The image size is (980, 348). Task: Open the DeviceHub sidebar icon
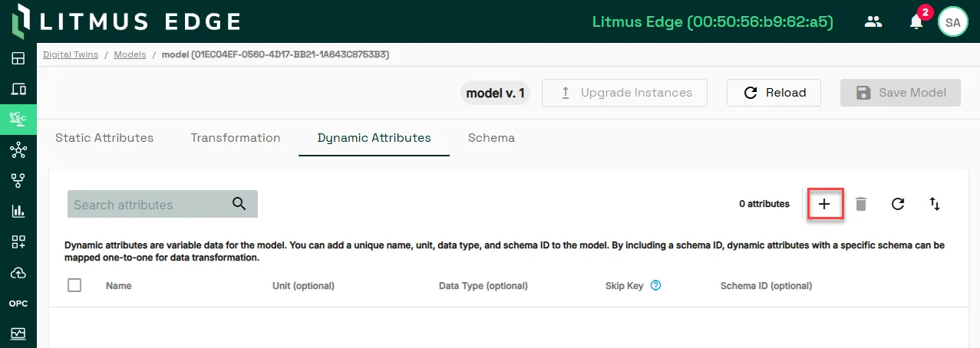pos(18,89)
